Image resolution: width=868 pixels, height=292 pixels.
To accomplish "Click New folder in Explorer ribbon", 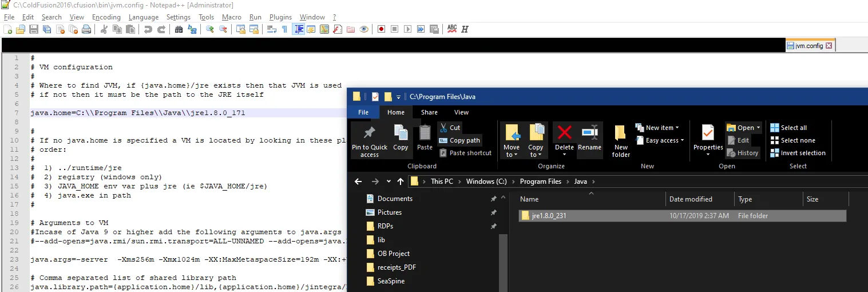I will 621,141.
